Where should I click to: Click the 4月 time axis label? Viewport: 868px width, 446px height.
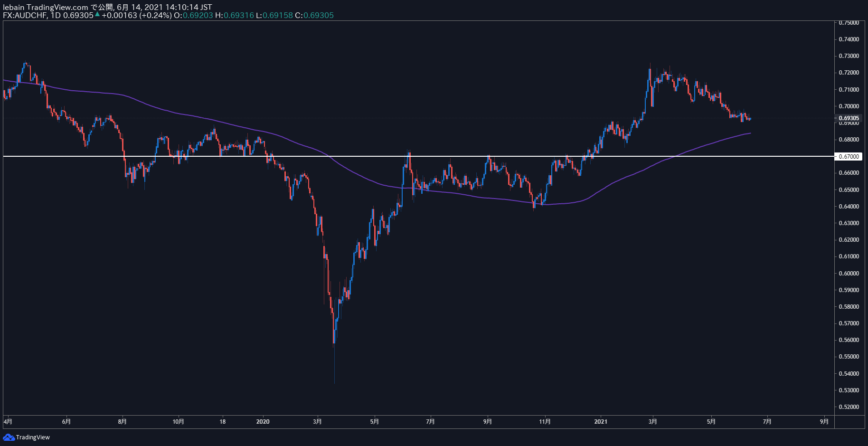(8, 422)
